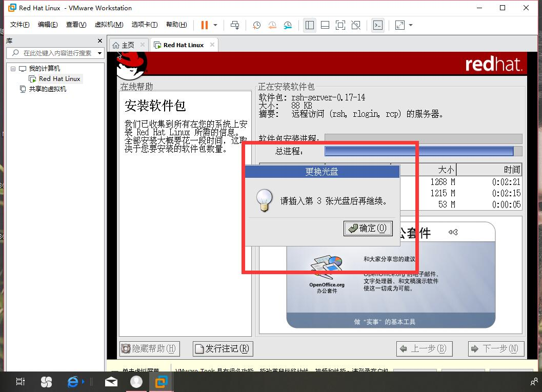Open 发行注记(R) release notes
The image size is (542, 392).
[223, 349]
